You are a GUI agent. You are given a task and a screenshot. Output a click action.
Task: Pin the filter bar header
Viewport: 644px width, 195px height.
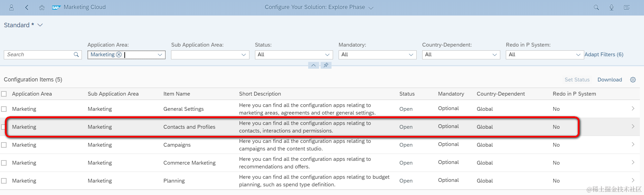[326, 65]
